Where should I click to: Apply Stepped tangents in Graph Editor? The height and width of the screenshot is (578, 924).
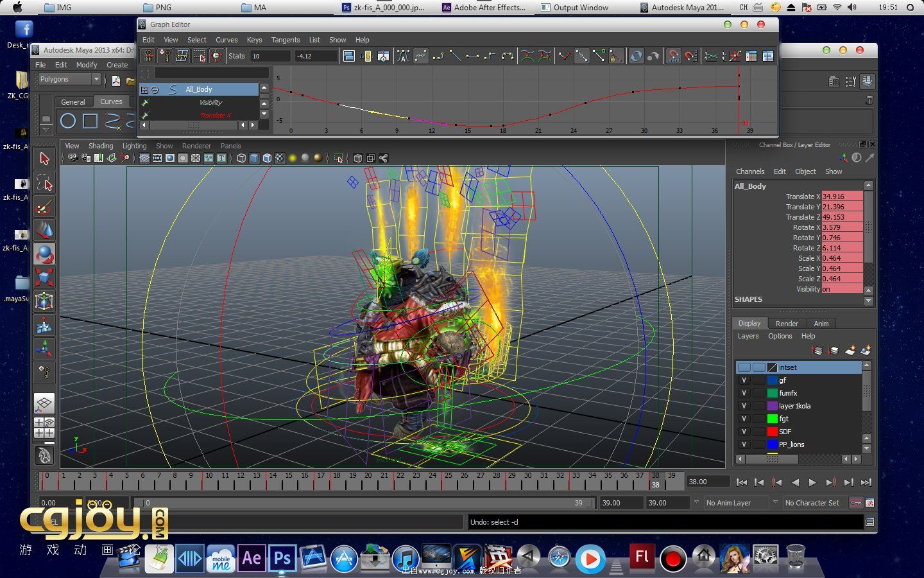pyautogui.click(x=490, y=56)
